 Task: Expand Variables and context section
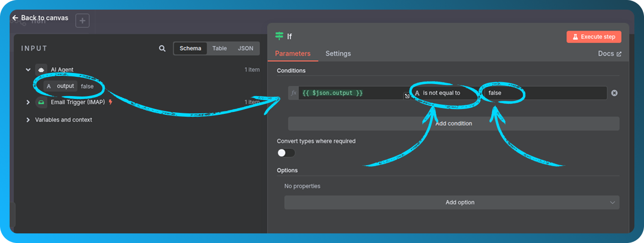(28, 120)
